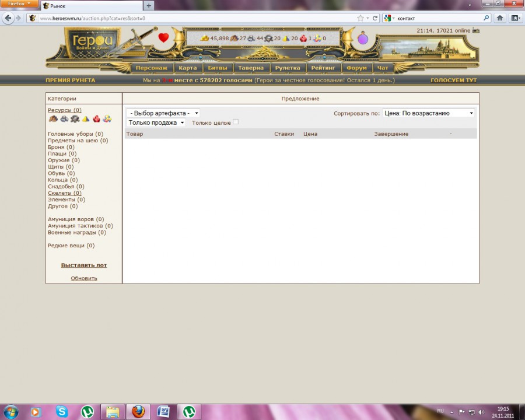
Task: Open the search engine selector dropdown
Action: click(389, 18)
